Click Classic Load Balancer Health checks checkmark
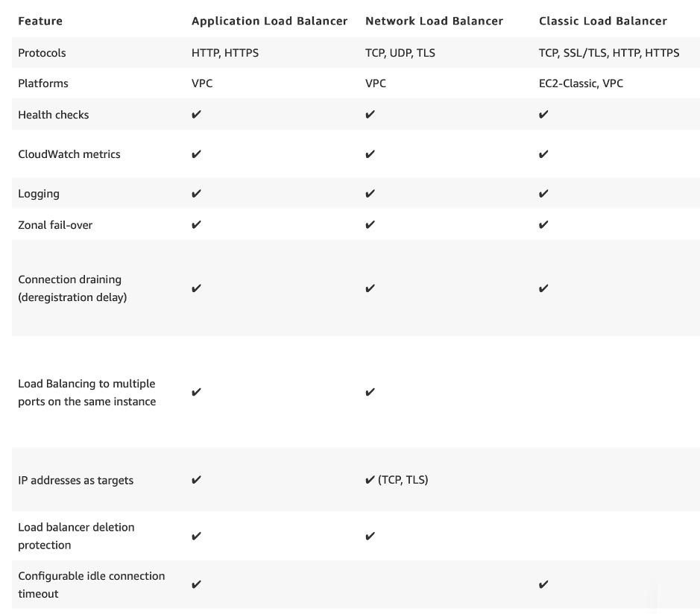This screenshot has height=614, width=700. tap(544, 115)
